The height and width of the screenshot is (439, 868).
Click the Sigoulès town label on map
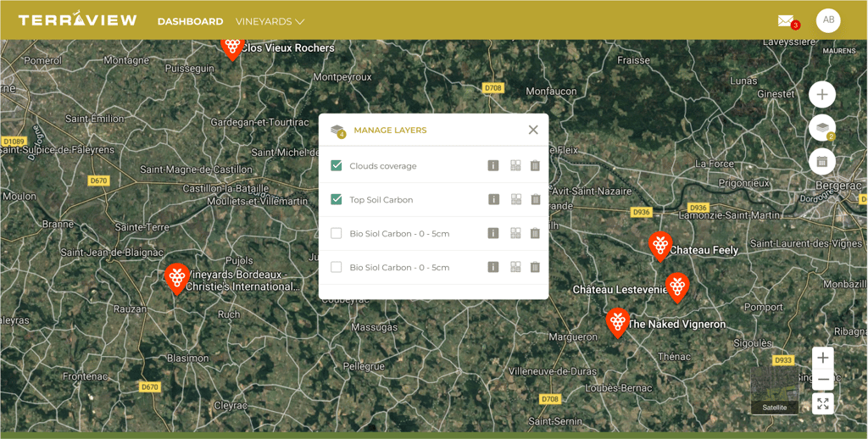[x=753, y=343]
